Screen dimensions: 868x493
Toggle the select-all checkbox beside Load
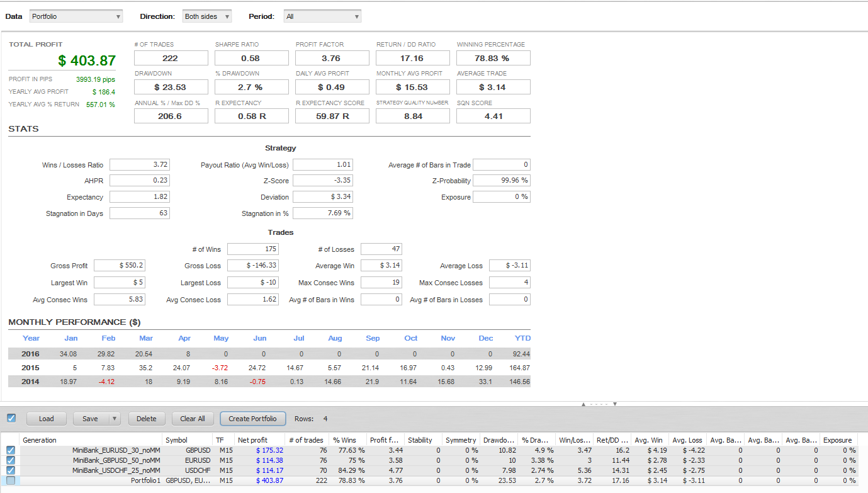pyautogui.click(x=11, y=418)
